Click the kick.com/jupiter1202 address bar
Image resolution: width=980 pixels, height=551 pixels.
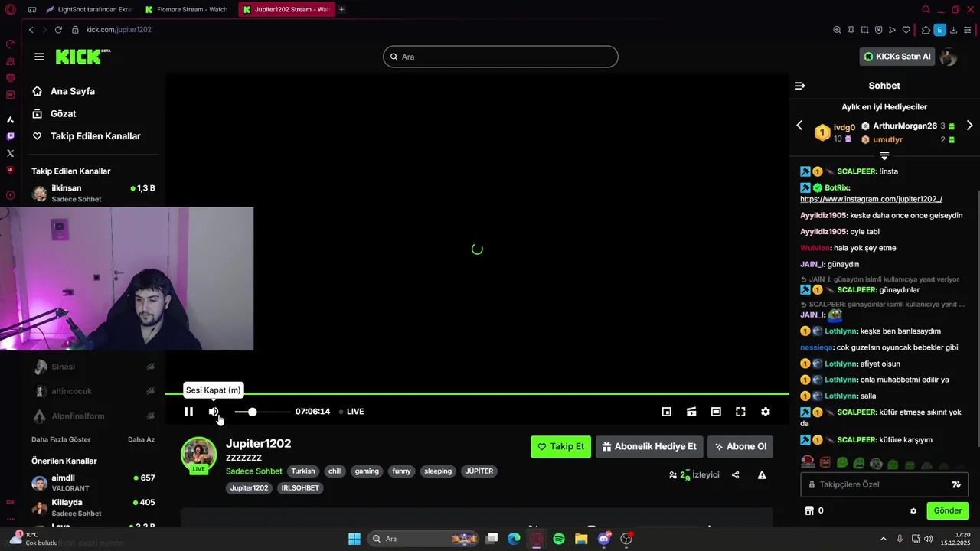(119, 30)
